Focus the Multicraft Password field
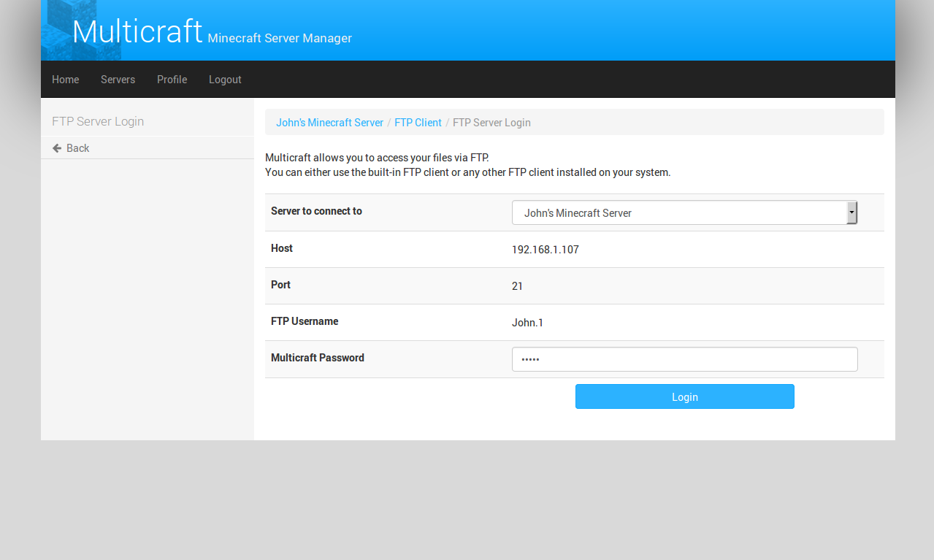934x560 pixels. coord(684,359)
